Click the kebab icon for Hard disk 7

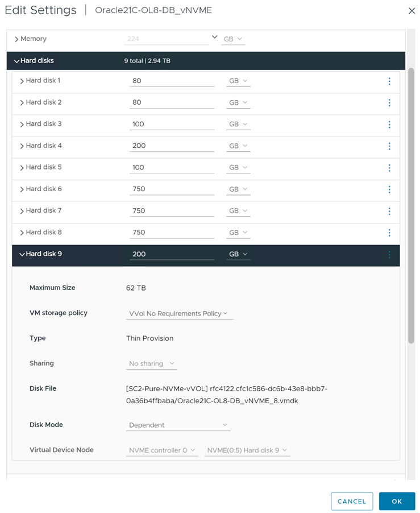[x=389, y=211]
